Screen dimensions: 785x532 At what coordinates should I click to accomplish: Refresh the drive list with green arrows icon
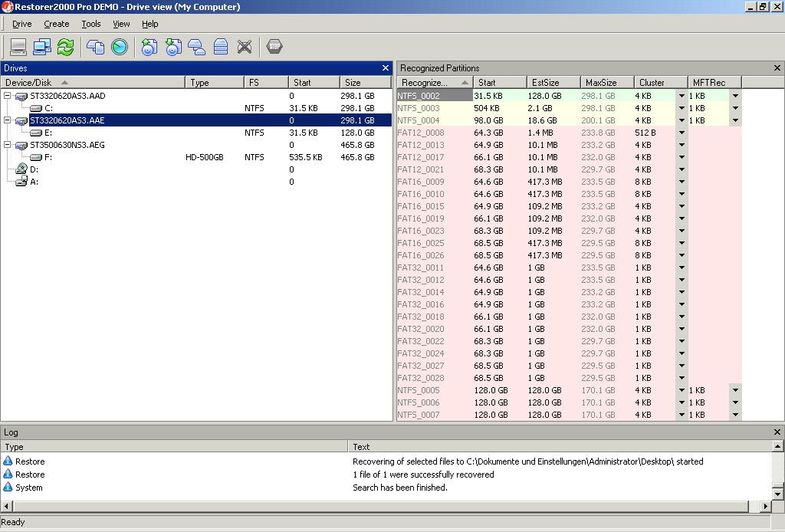pos(66,47)
